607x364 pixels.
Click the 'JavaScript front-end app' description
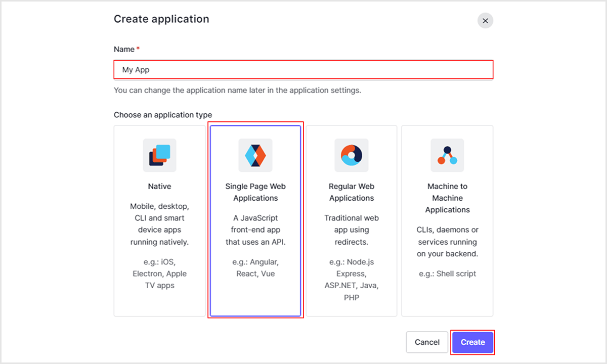pyautogui.click(x=255, y=230)
